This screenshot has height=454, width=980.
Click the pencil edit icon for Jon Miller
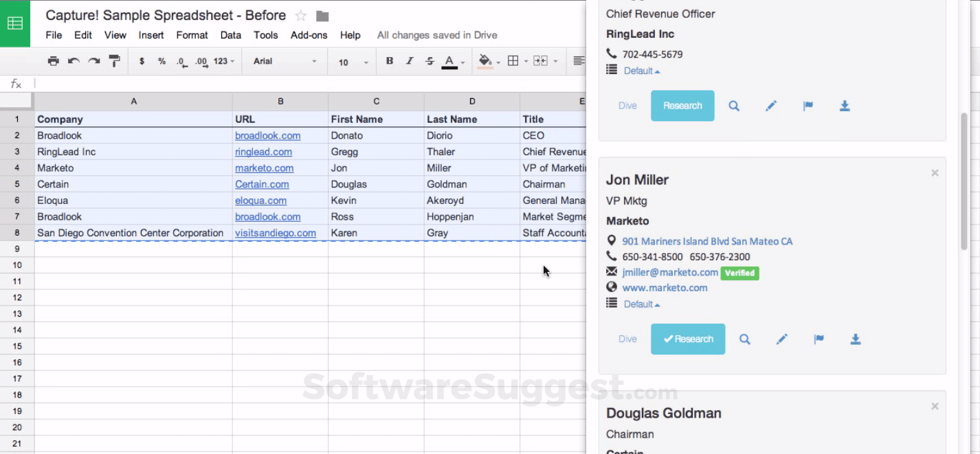[x=781, y=339]
